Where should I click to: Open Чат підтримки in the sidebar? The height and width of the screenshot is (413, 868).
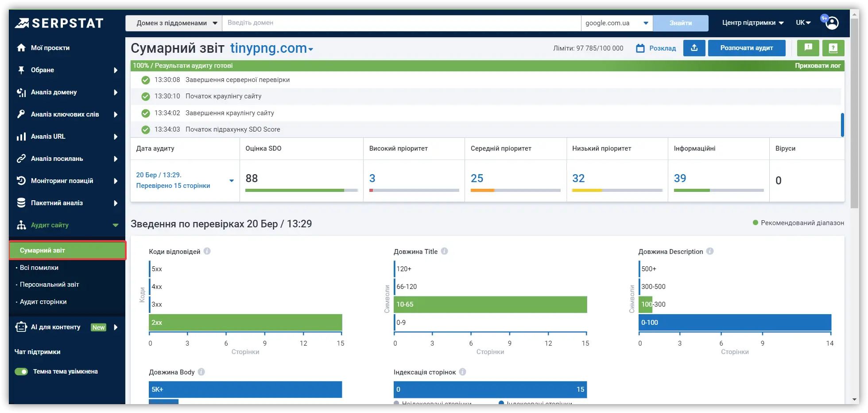[x=38, y=352]
